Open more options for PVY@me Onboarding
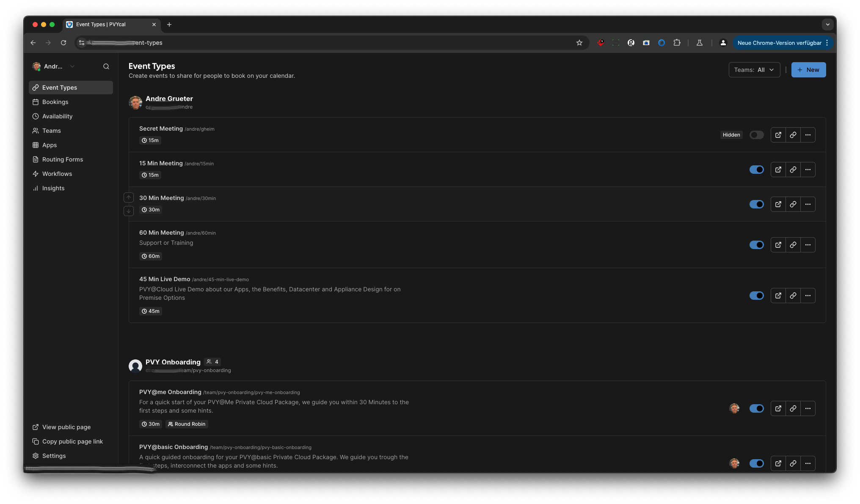This screenshot has height=504, width=860. pyautogui.click(x=808, y=408)
